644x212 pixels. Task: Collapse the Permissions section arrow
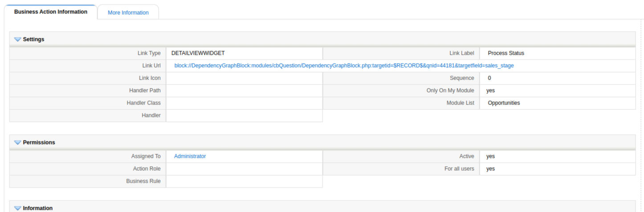pyautogui.click(x=18, y=143)
